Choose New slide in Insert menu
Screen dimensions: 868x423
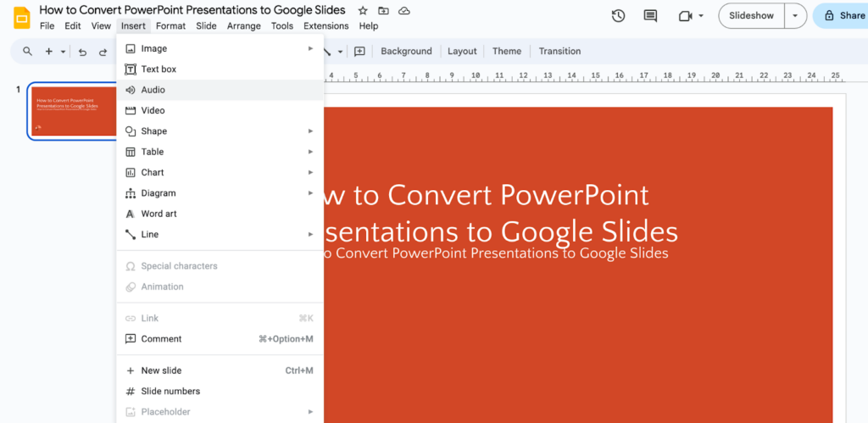point(161,370)
